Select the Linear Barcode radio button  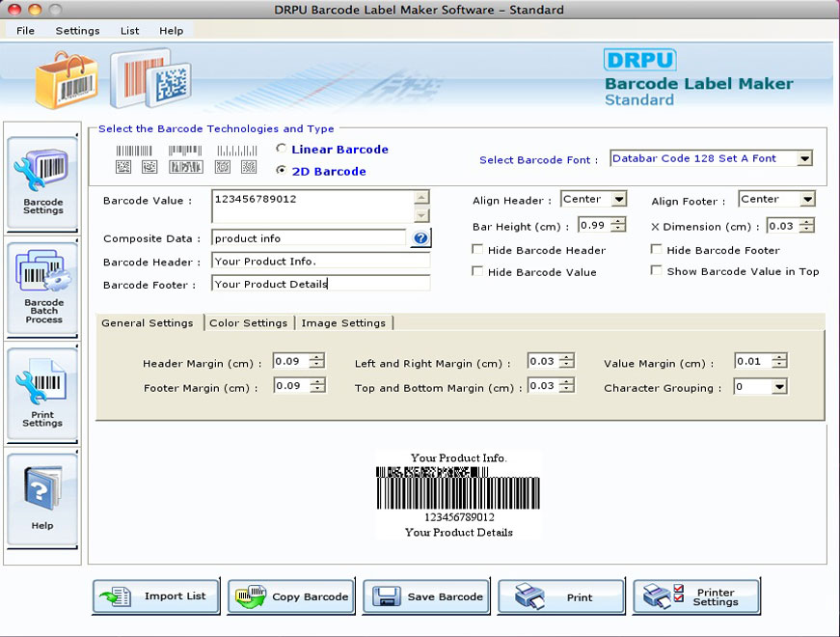[x=281, y=148]
